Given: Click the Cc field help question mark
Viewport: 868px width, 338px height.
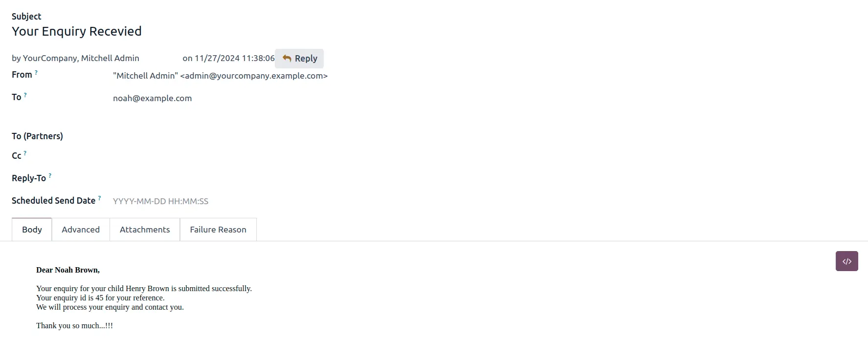Looking at the screenshot, I should pyautogui.click(x=25, y=153).
